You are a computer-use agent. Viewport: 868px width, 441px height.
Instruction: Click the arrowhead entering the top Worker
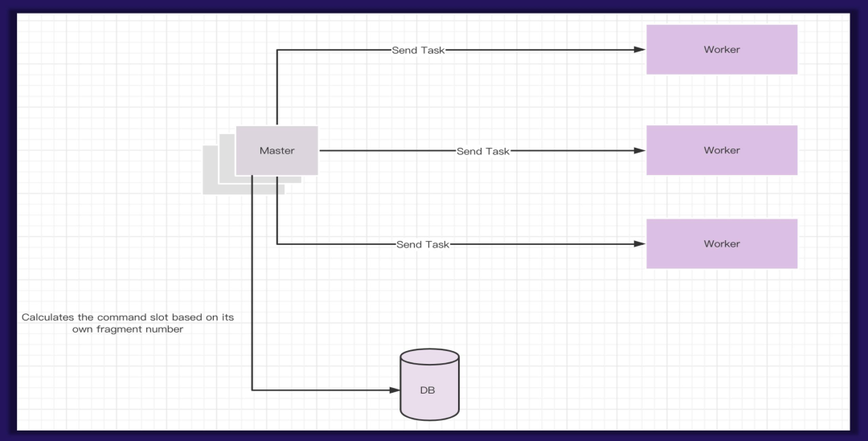640,50
